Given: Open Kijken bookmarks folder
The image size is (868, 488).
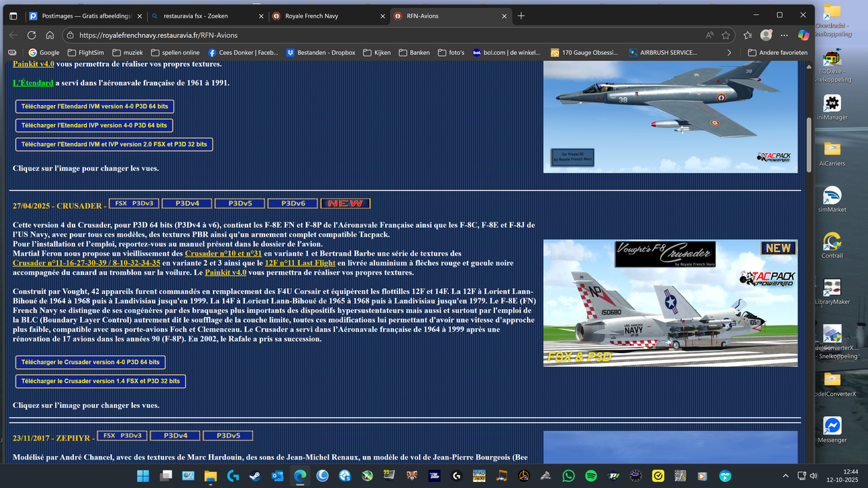Looking at the screenshot, I should (x=377, y=52).
